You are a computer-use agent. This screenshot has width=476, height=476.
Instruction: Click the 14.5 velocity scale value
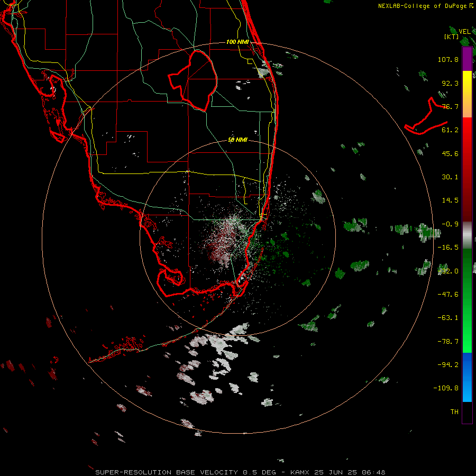(x=450, y=200)
